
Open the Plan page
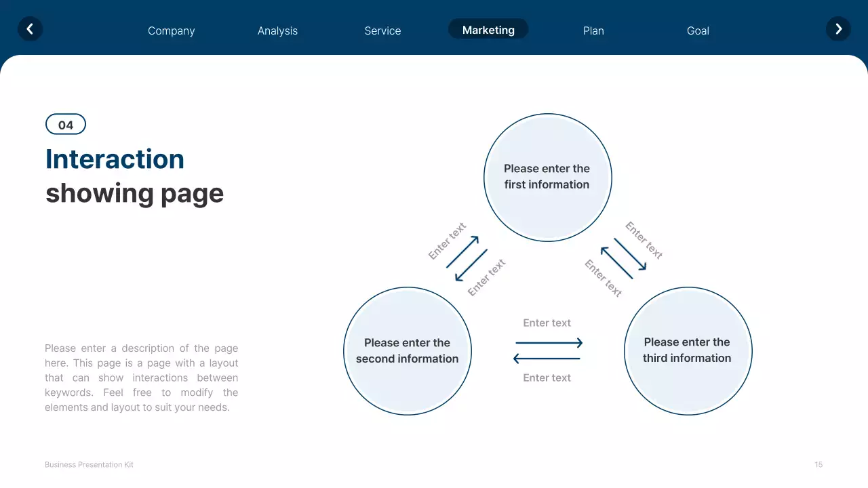593,30
